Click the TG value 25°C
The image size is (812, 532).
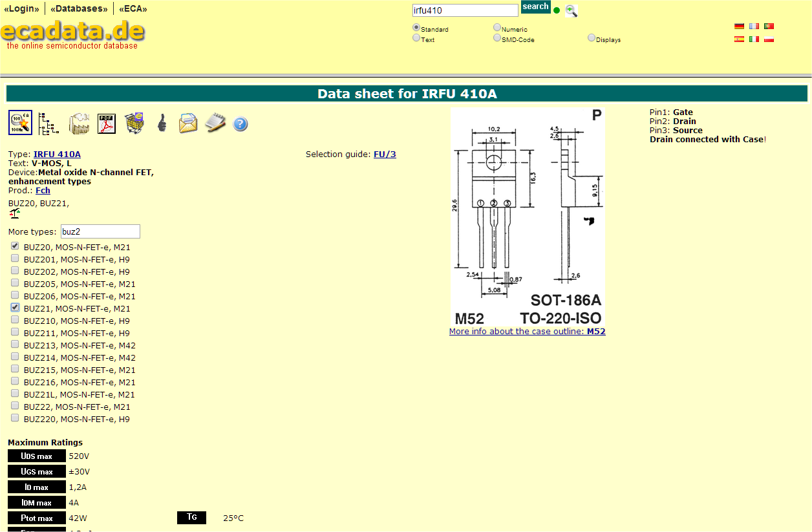tap(233, 518)
